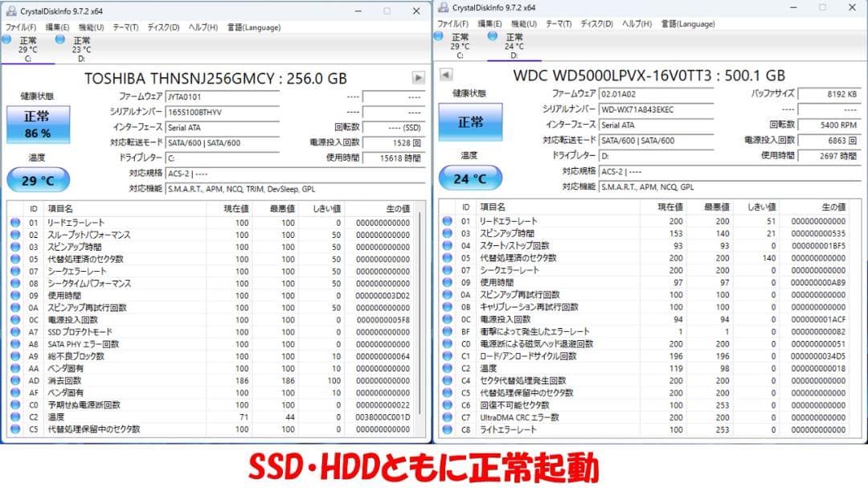Open ファイル(F) menu in right window
This screenshot has width=868, height=488.
pyautogui.click(x=452, y=24)
